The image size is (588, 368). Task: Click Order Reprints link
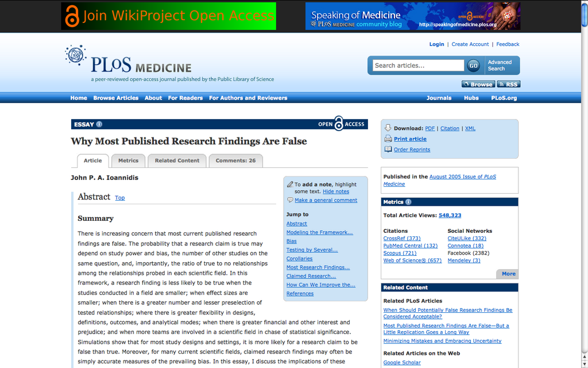coord(412,149)
